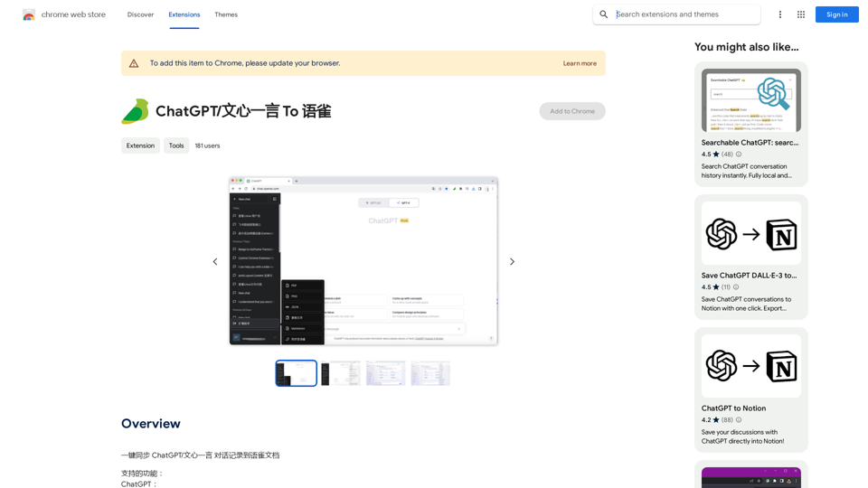The image size is (868, 488).
Task: Open the ChatGPT to Notion card image
Action: 751,366
